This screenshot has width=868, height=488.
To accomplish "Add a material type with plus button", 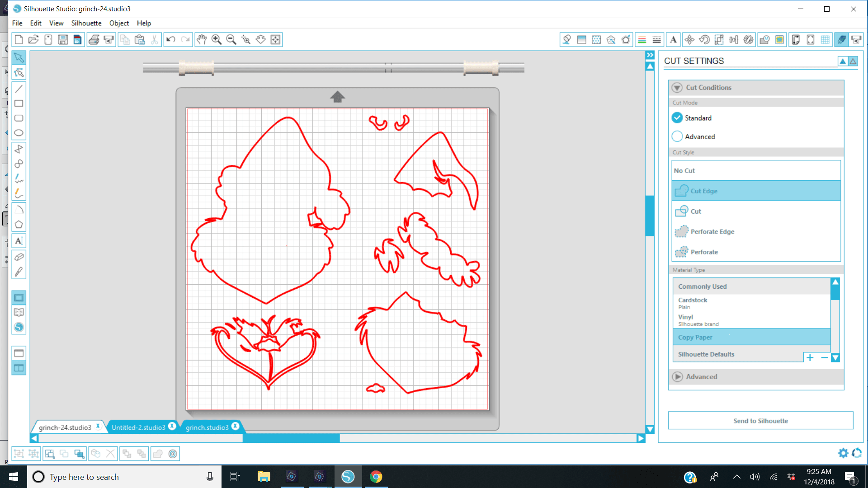I will (810, 358).
